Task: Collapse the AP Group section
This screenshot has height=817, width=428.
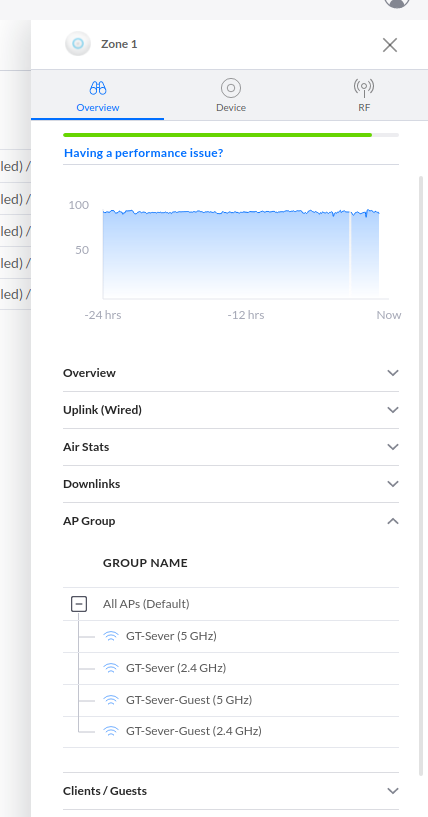Action: coord(231,521)
